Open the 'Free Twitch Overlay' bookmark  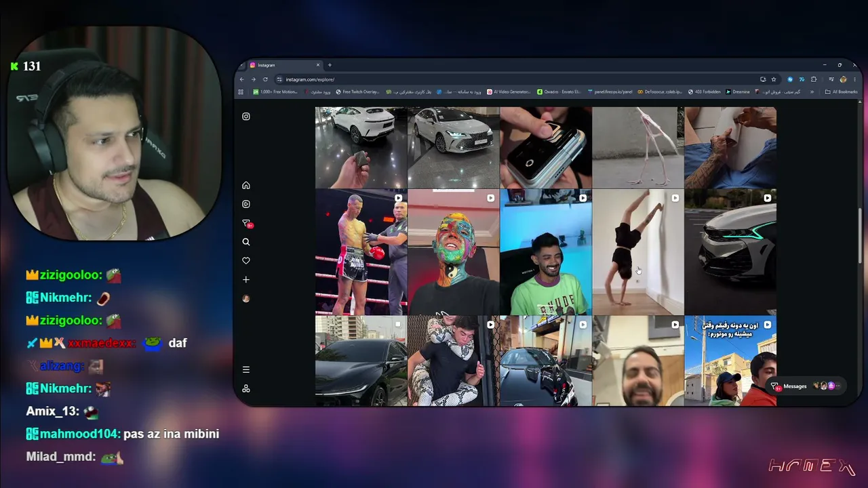coord(357,91)
